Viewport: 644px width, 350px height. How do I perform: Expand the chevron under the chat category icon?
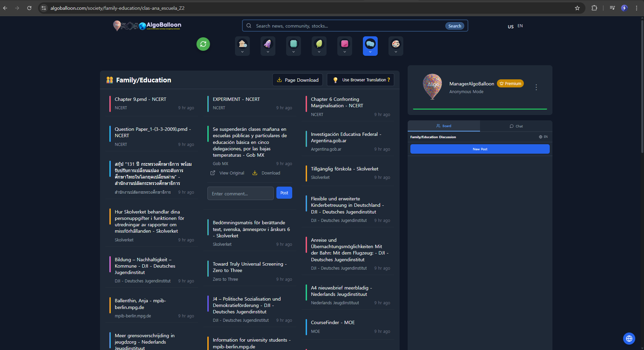coord(370,51)
